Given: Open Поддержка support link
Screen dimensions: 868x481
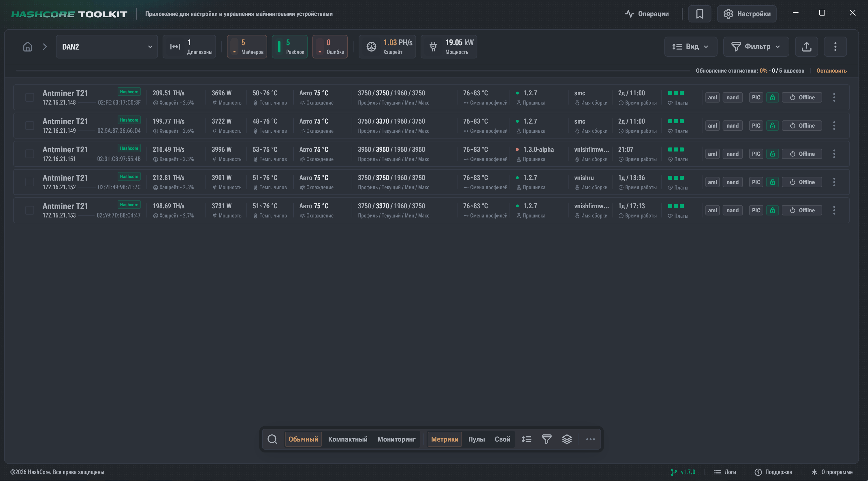Looking at the screenshot, I should coord(773,472).
